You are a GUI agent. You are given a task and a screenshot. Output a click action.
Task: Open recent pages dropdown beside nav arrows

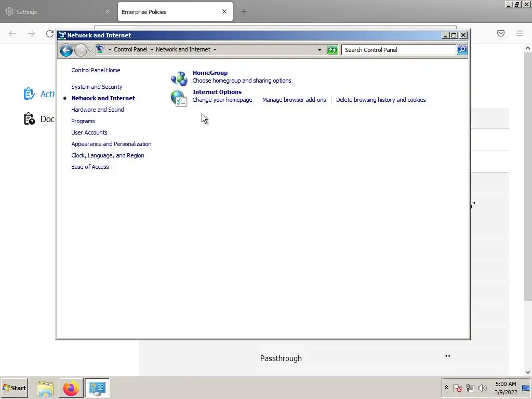[x=90, y=50]
